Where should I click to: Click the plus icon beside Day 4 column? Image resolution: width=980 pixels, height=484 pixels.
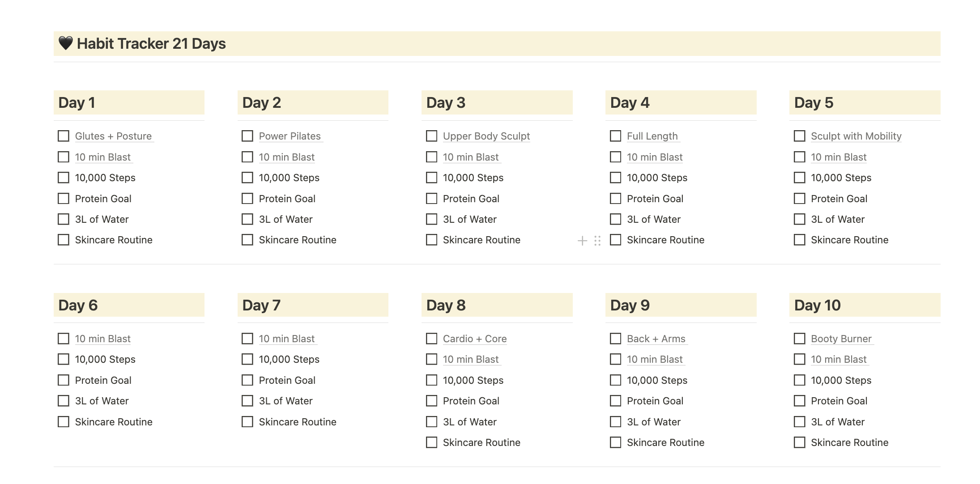click(x=582, y=241)
